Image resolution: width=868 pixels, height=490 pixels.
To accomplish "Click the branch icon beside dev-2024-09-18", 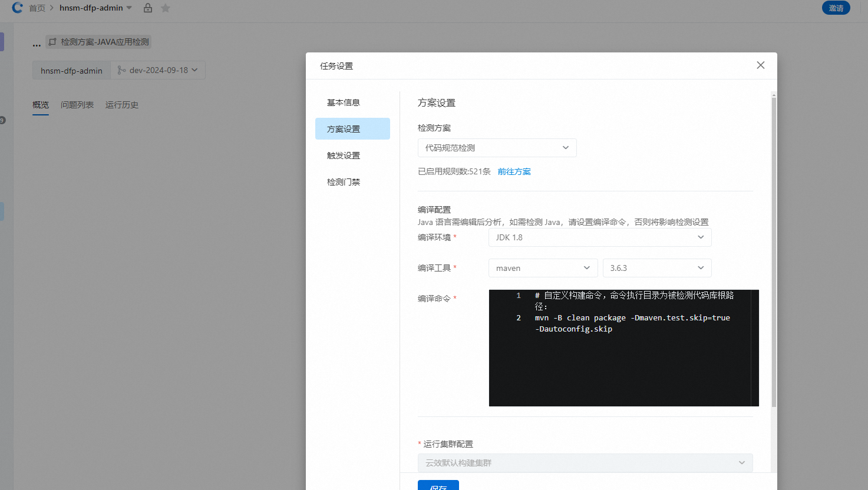I will click(x=121, y=70).
